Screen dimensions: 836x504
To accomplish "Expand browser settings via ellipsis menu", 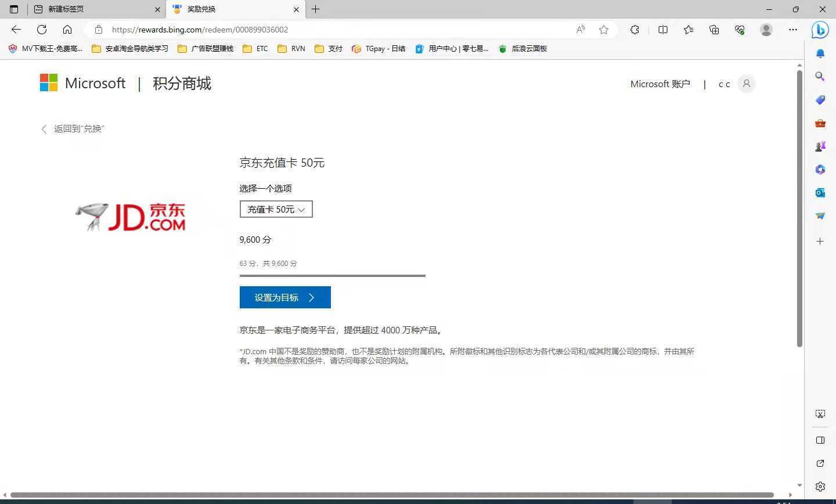I will [x=793, y=30].
